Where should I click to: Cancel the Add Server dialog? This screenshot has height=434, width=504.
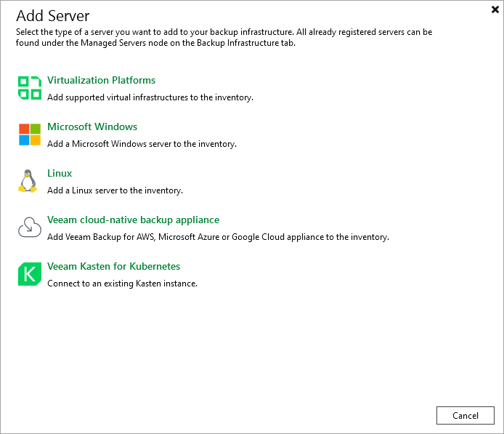tap(465, 415)
